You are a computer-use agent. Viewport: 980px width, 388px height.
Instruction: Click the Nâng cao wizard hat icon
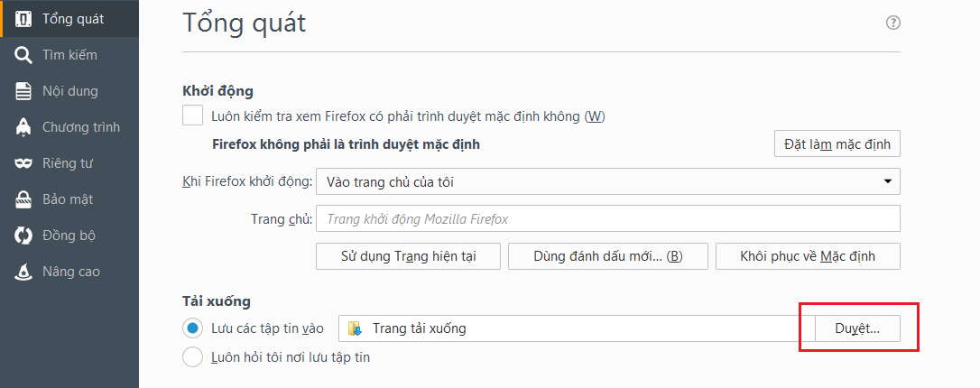pyautogui.click(x=24, y=272)
